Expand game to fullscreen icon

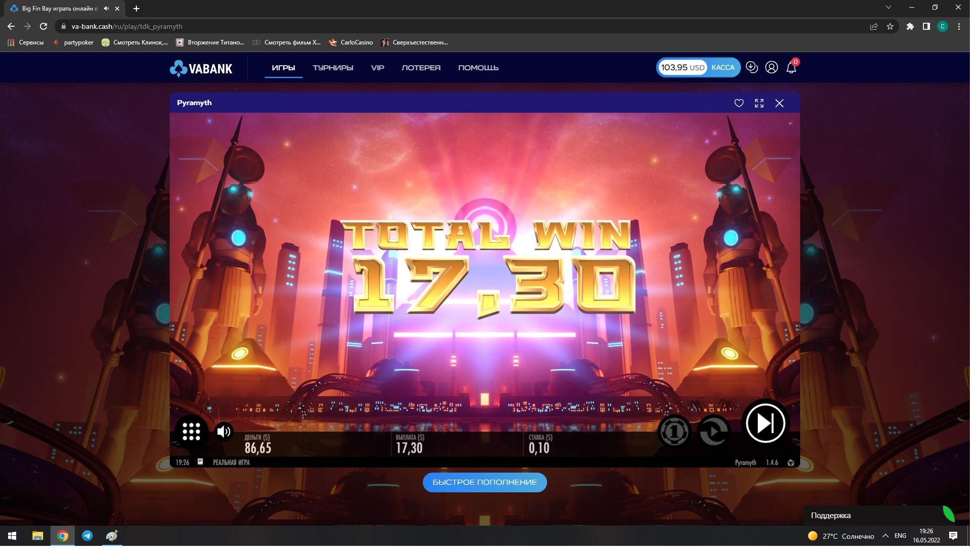759,103
